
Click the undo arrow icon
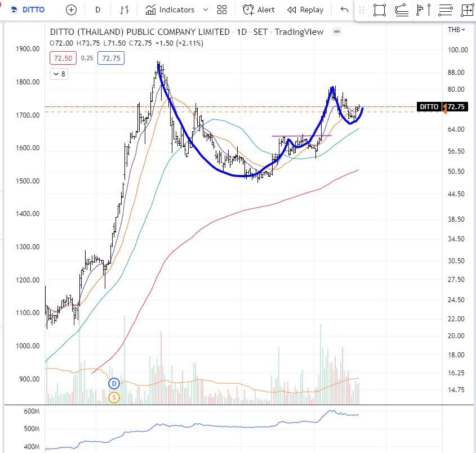click(x=344, y=10)
